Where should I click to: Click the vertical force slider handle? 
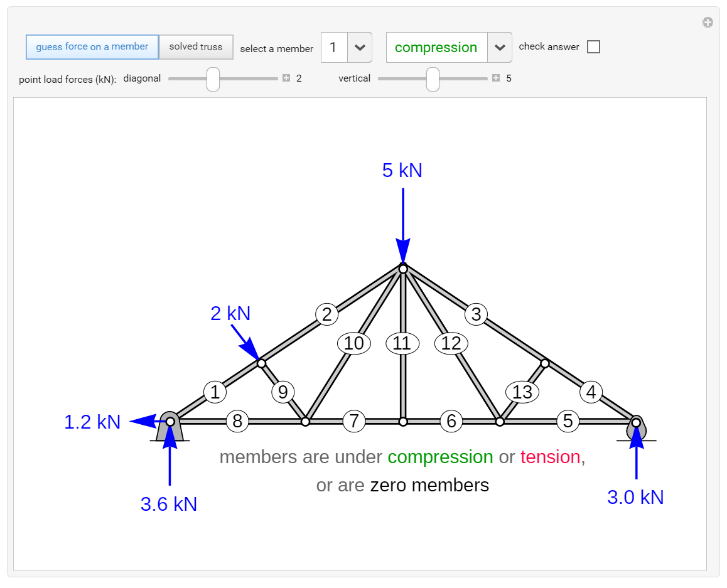[433, 79]
